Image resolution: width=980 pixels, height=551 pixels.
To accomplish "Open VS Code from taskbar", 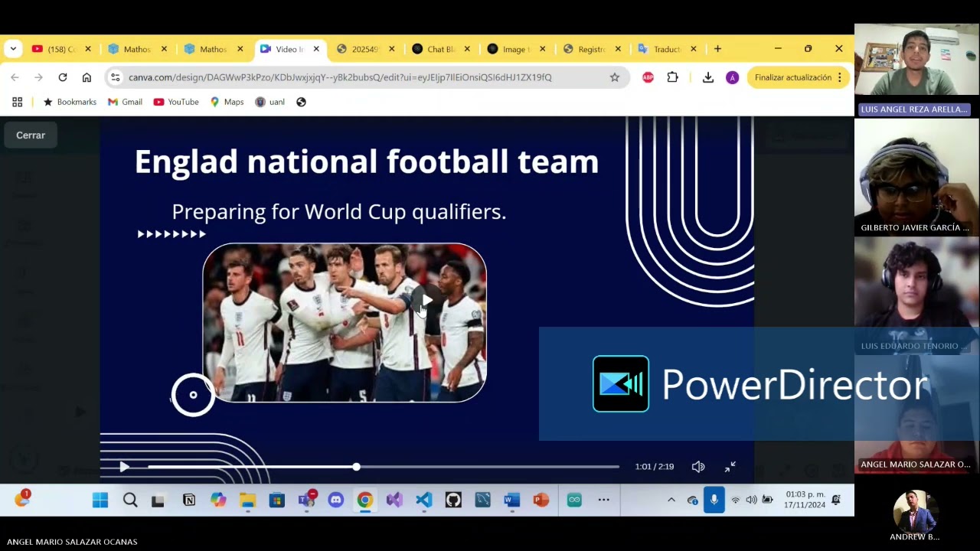I will (x=423, y=500).
